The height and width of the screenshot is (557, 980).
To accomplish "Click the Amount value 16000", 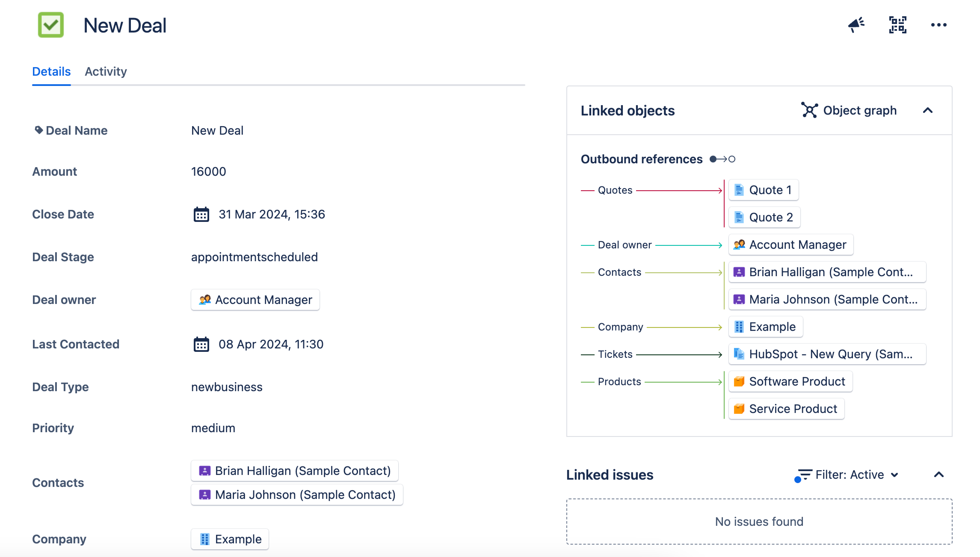I will (208, 171).
